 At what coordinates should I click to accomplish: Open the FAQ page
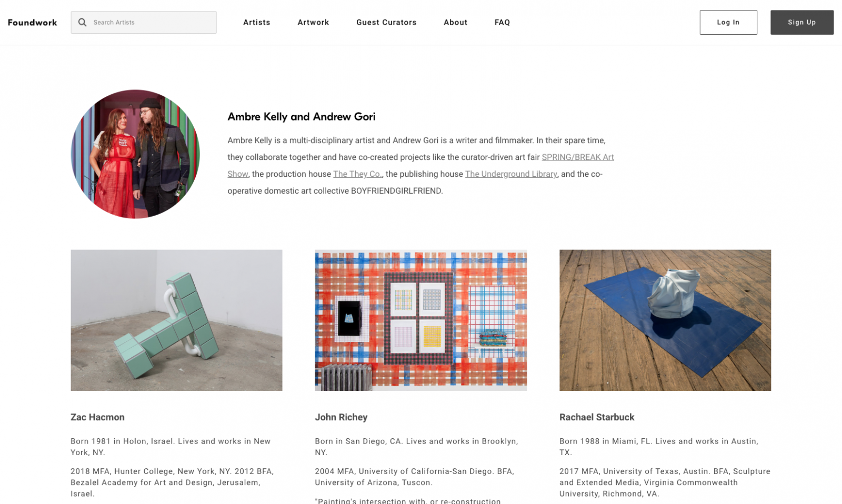pos(502,22)
